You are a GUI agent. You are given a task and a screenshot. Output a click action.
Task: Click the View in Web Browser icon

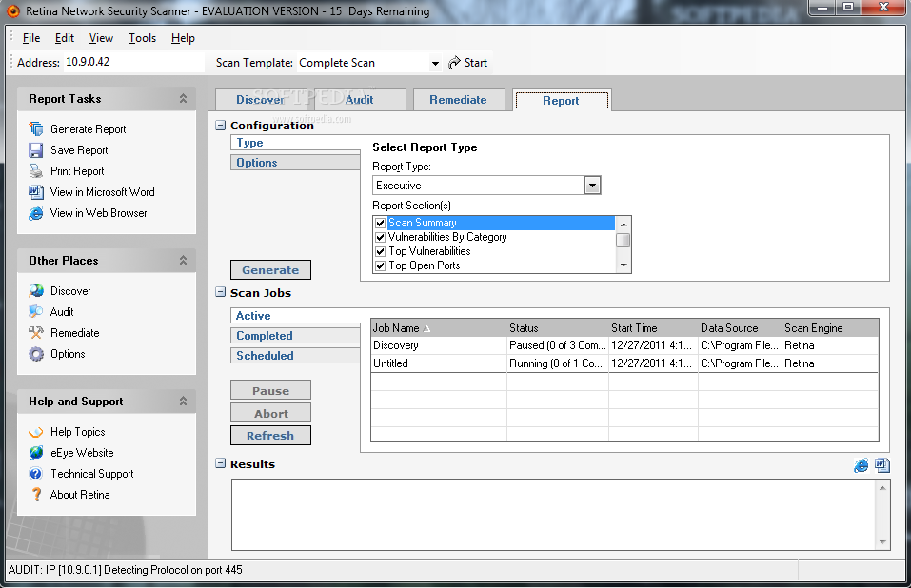[x=36, y=213]
